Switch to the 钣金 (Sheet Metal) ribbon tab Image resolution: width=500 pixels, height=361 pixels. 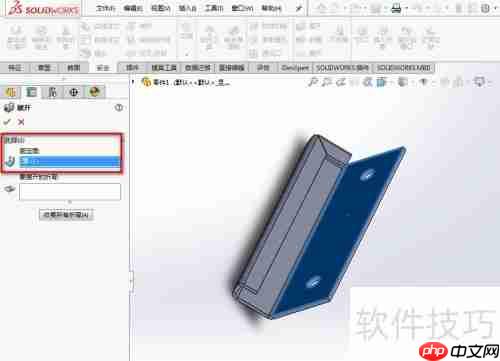coord(102,68)
